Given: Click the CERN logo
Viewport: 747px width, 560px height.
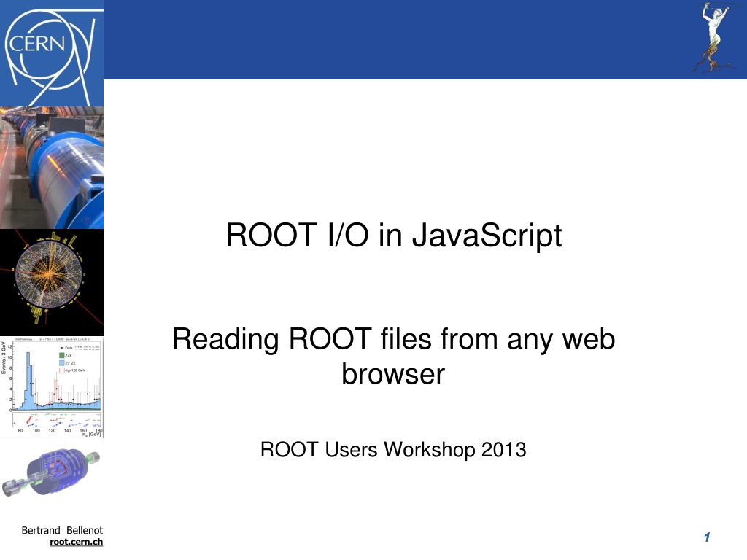Looking at the screenshot, I should pos(52,52).
